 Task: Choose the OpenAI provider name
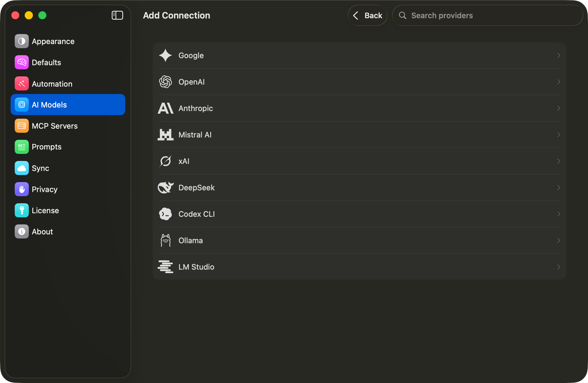tap(191, 82)
